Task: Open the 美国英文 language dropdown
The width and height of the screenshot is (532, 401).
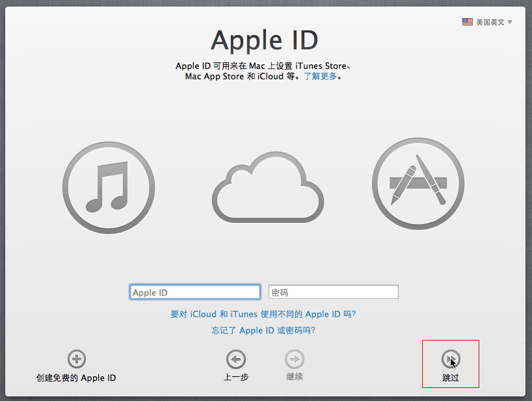Action: pos(487,22)
